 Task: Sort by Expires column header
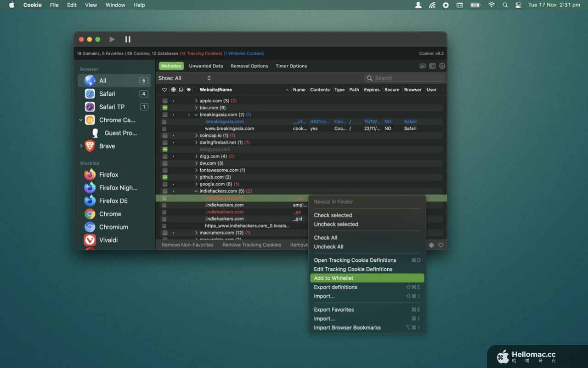372,90
